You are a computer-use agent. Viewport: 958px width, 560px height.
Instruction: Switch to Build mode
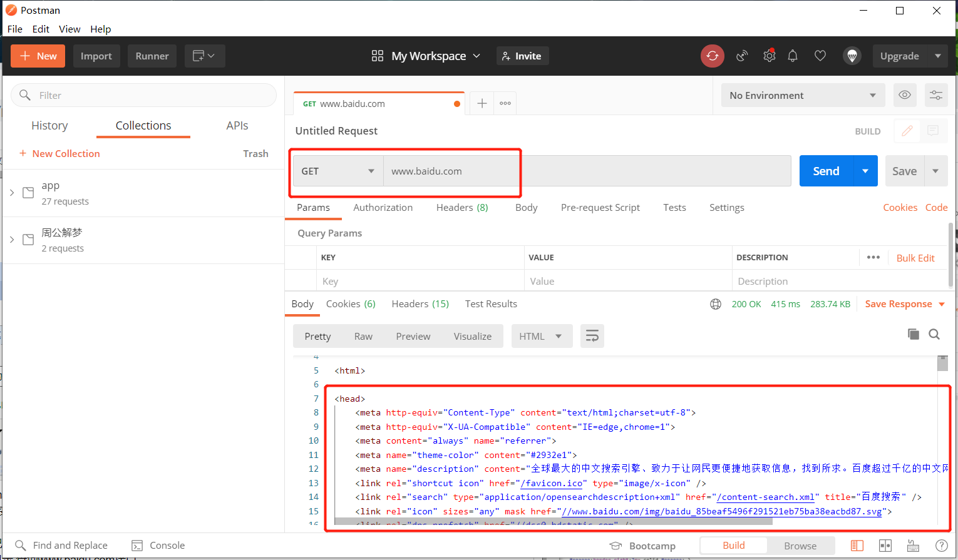pyautogui.click(x=734, y=546)
